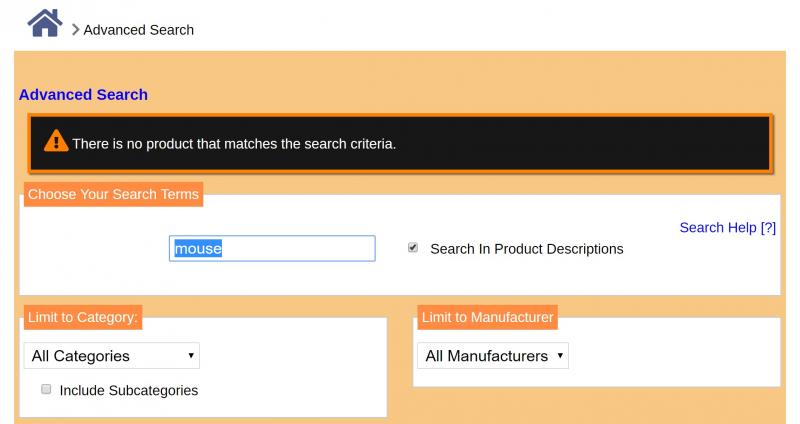Click the Include Subcategories label text
Viewport: 800px width, 424px height.
[129, 390]
